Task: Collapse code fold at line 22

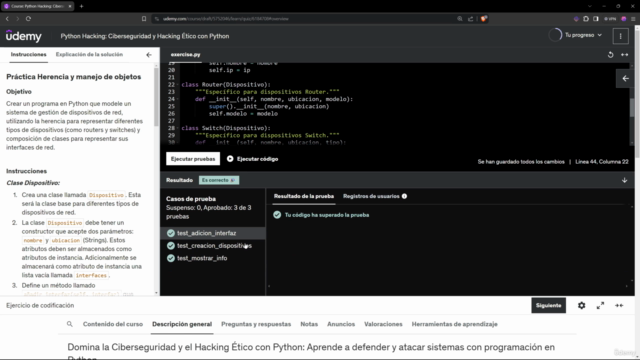Action: pyautogui.click(x=178, y=84)
